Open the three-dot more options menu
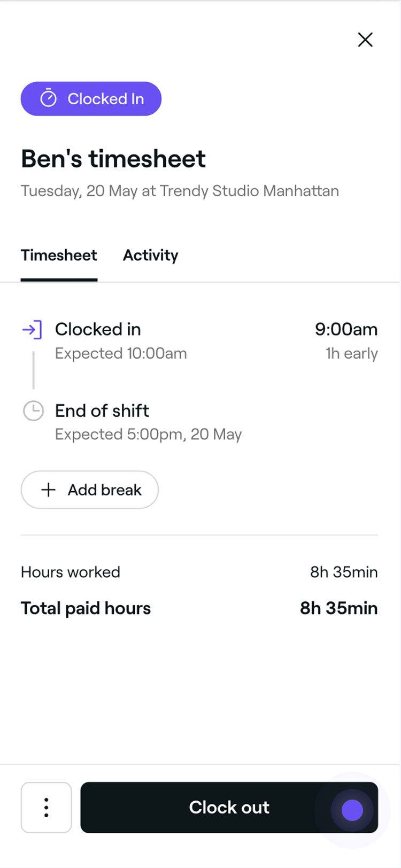 [47, 807]
